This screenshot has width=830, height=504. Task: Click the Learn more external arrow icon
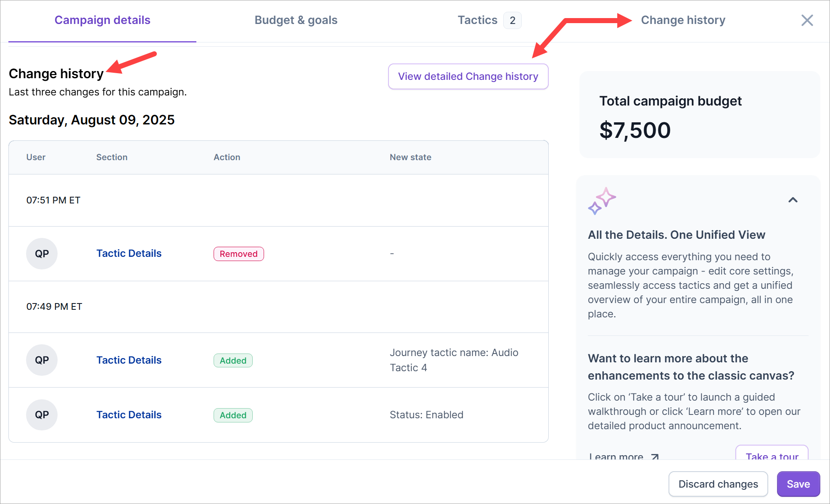(655, 457)
